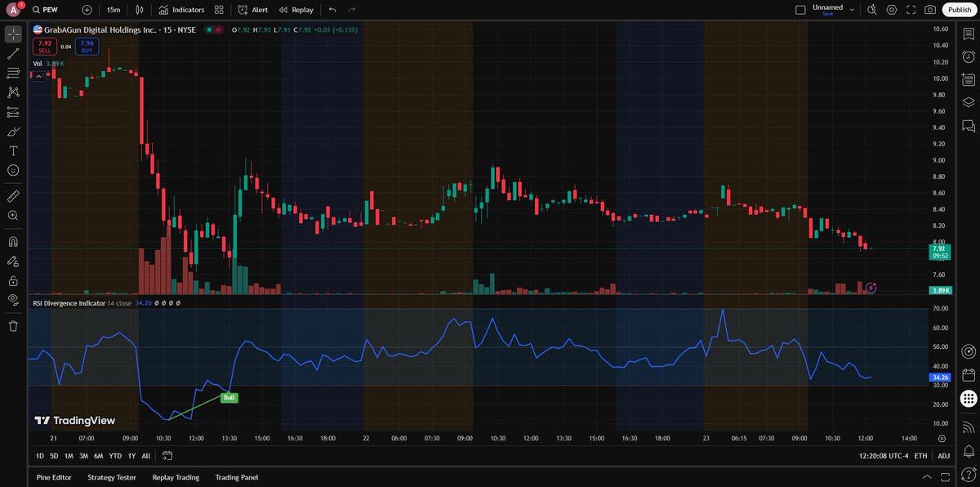Hide all drawings with eye icon
The image size is (980, 487).
point(13,300)
